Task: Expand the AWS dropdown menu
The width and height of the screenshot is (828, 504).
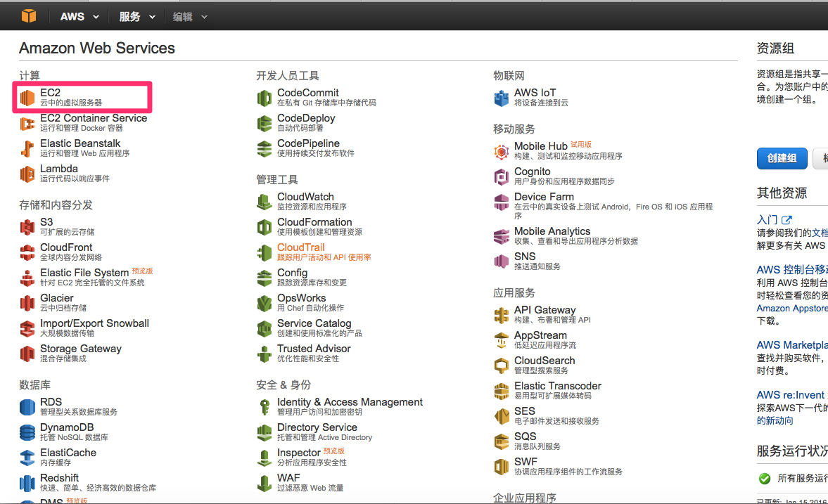Action: pos(79,17)
